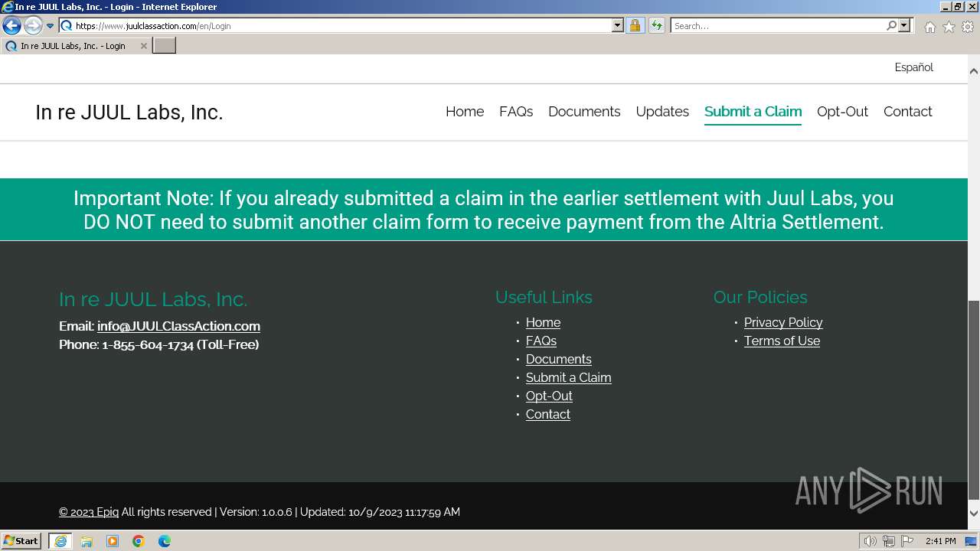Open Documents in the top navigation

[584, 112]
